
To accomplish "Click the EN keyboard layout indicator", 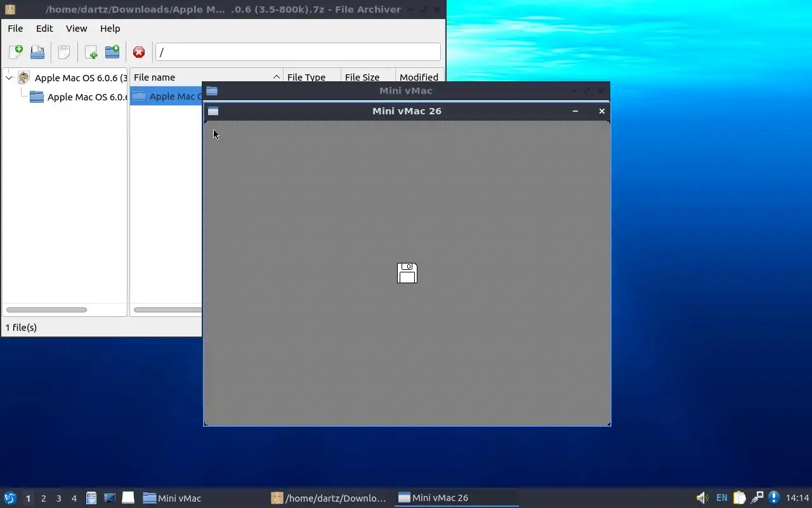I will (722, 498).
